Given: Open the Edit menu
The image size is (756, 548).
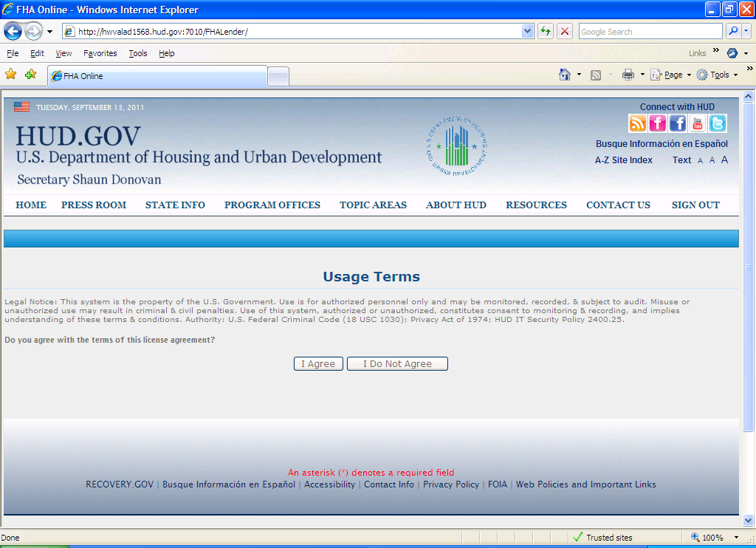Looking at the screenshot, I should coord(37,53).
